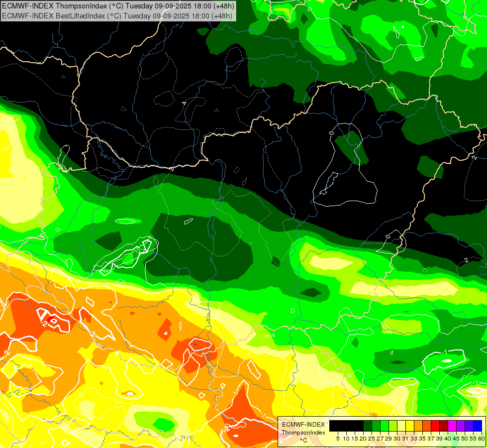Image resolution: width=487 pixels, height=448 pixels.
Task: Click the legend scale value '10'
Action: click(x=346, y=439)
